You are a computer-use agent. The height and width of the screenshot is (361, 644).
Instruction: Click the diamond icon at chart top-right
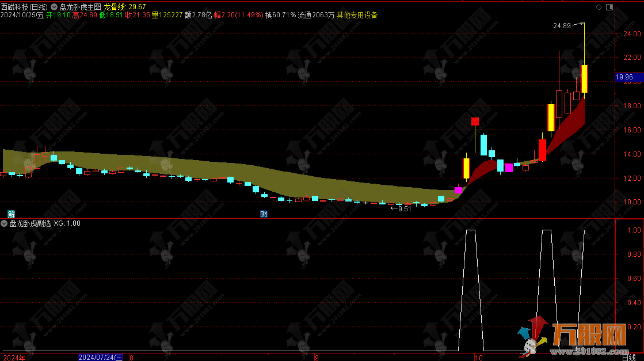[599, 7]
